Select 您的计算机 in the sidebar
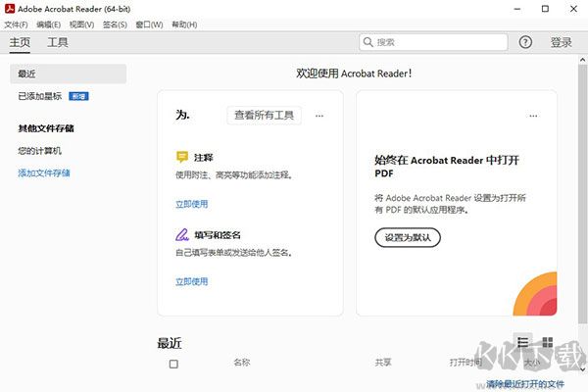Viewport: 588px width, 392px height. (x=39, y=151)
